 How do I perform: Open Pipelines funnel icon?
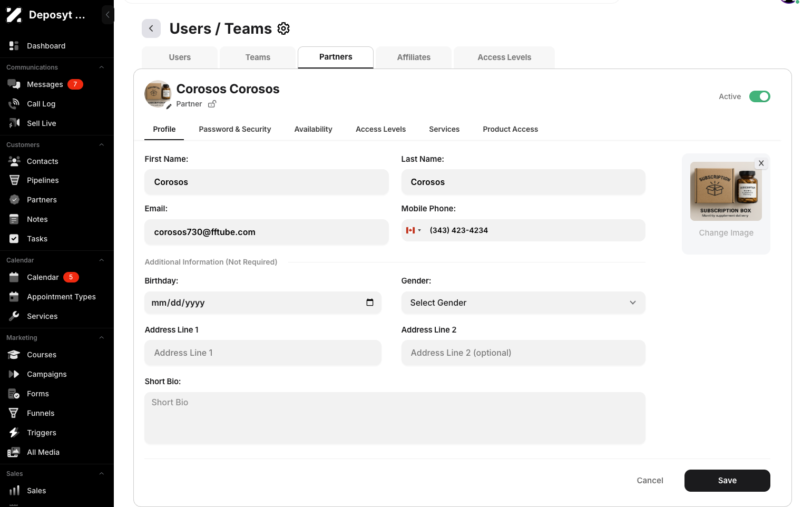pyautogui.click(x=14, y=180)
